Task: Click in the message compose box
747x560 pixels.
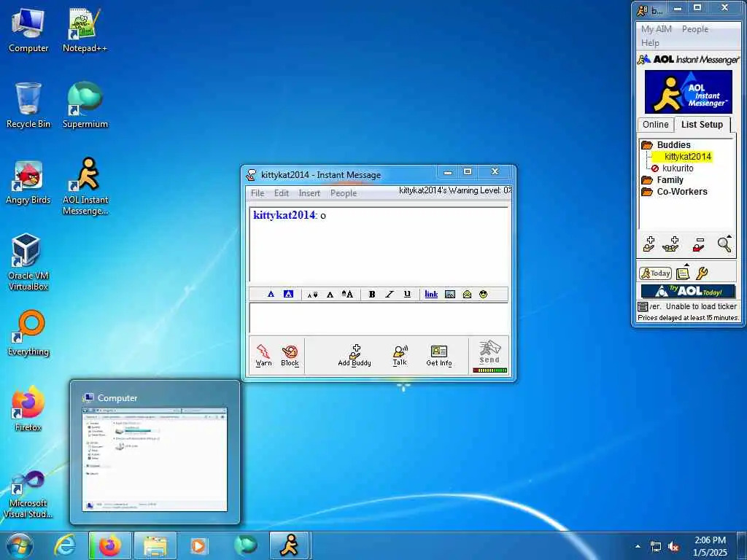Action: click(x=379, y=318)
